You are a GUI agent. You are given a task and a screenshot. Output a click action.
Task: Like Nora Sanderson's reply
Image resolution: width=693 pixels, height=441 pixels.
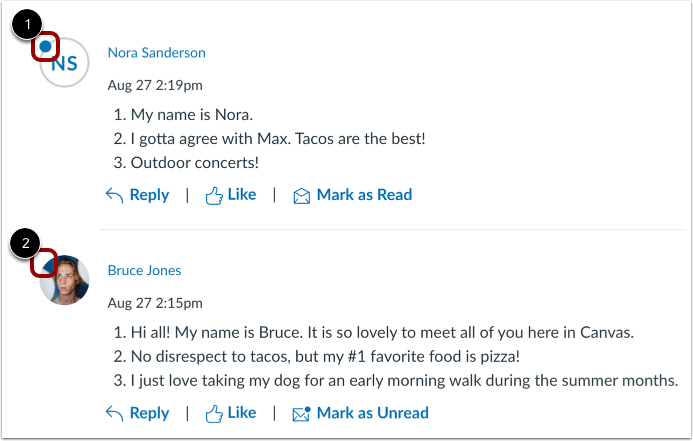pos(230,195)
